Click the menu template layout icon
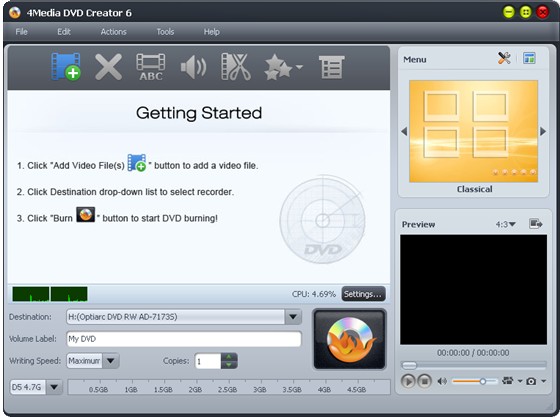Viewport: 560px width, 417px height. (529, 58)
